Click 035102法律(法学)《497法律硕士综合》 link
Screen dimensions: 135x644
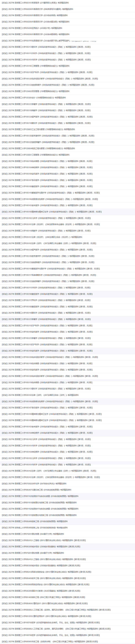click(40, 395)
